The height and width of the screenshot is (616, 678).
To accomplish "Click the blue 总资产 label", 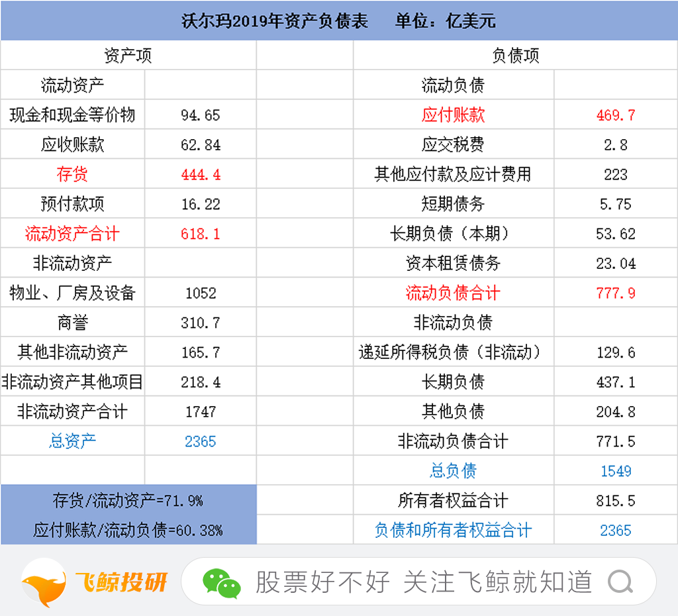I will [x=72, y=441].
